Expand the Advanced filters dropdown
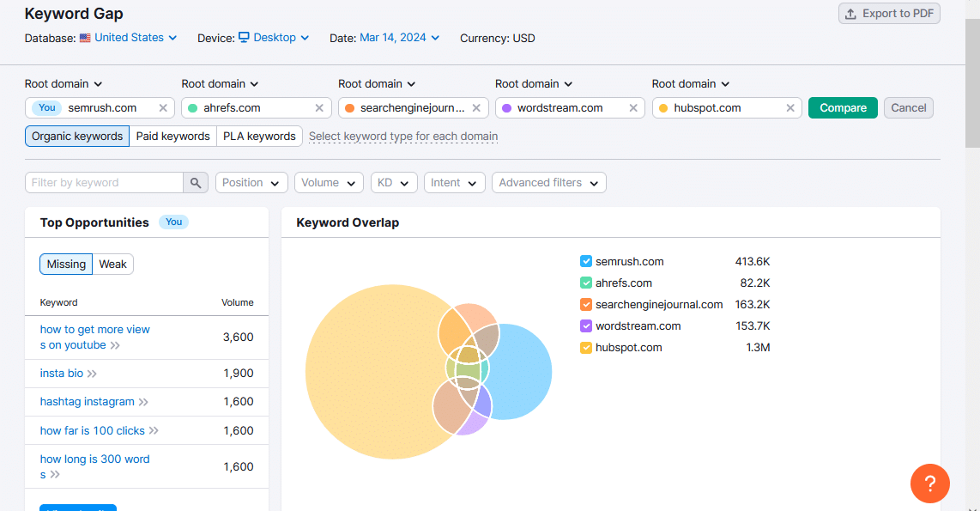 548,183
